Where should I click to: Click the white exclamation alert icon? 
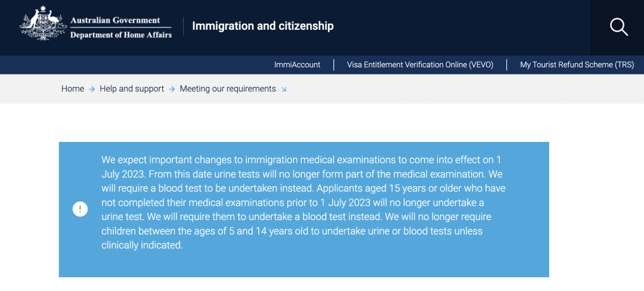pos(80,209)
